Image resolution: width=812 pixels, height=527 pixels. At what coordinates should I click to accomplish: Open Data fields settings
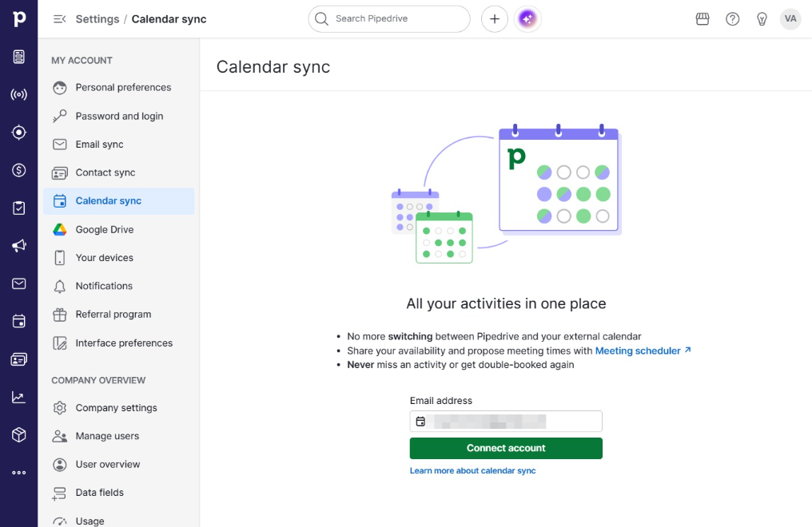coord(119,493)
